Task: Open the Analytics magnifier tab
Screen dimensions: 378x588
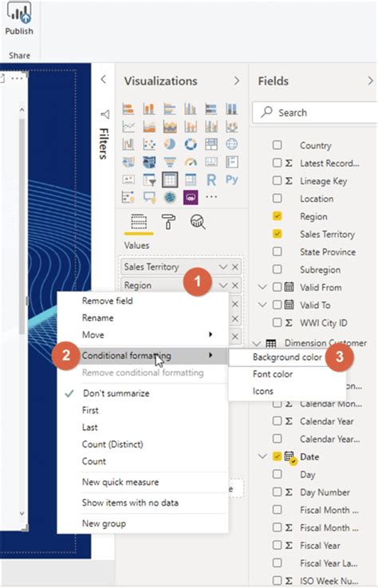Action: 198,222
